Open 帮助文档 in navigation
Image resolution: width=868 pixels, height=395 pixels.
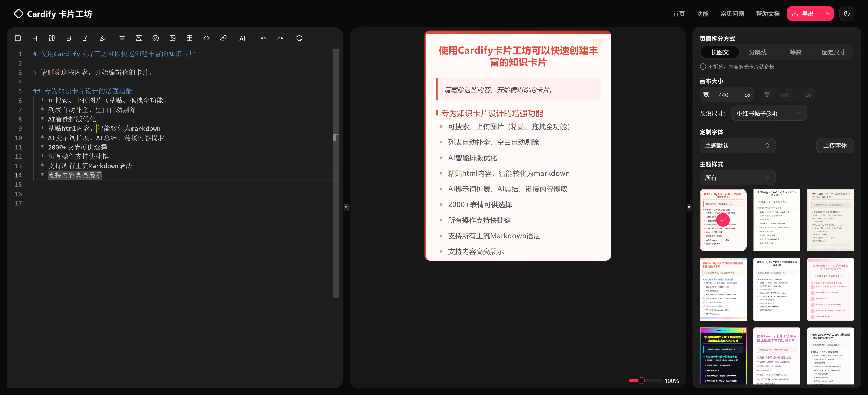(768, 14)
